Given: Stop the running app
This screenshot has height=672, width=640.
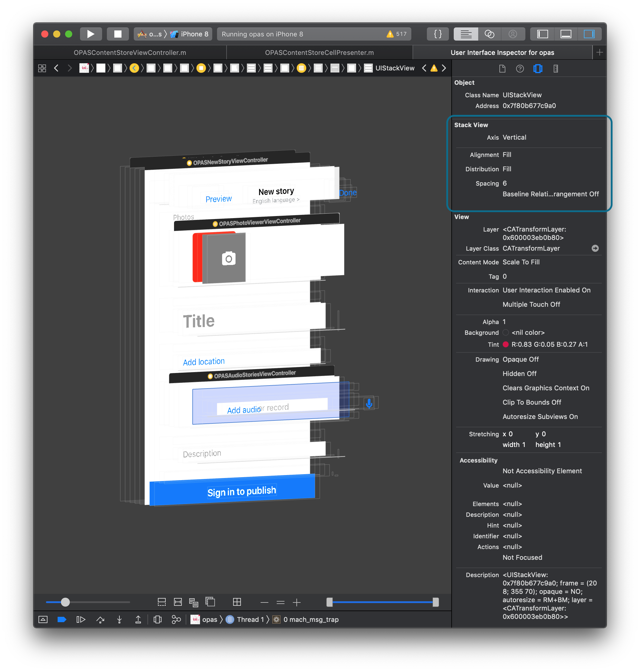Looking at the screenshot, I should click(118, 34).
